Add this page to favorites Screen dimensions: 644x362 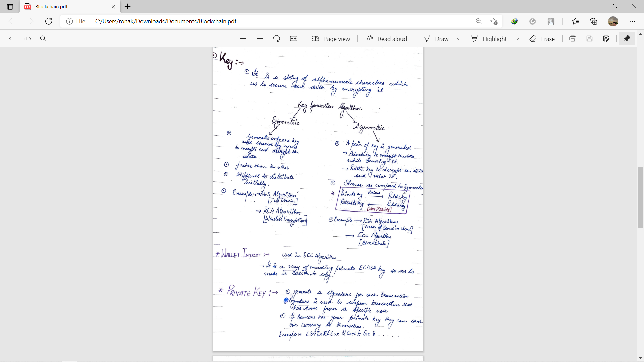[x=494, y=21]
